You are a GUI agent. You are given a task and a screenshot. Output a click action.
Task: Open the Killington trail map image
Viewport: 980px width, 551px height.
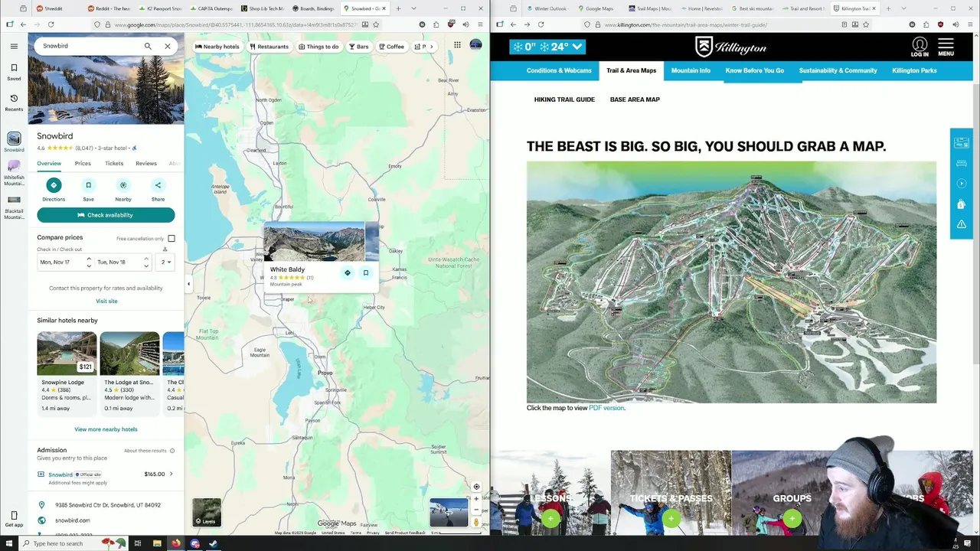tap(731, 282)
